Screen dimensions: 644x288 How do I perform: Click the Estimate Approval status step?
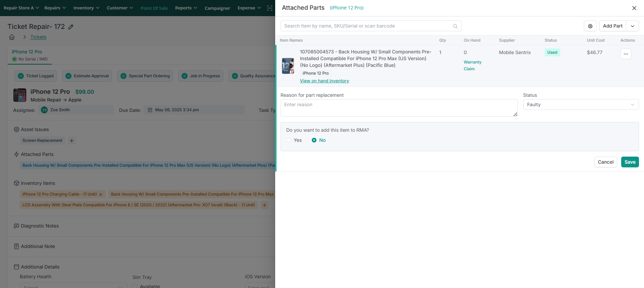pyautogui.click(x=87, y=76)
